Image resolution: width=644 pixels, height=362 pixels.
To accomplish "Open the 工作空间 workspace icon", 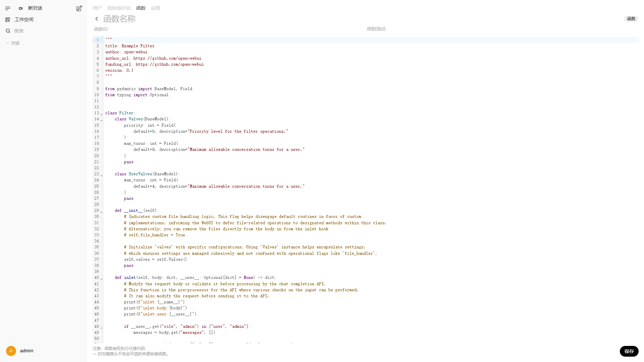I will tap(7, 19).
